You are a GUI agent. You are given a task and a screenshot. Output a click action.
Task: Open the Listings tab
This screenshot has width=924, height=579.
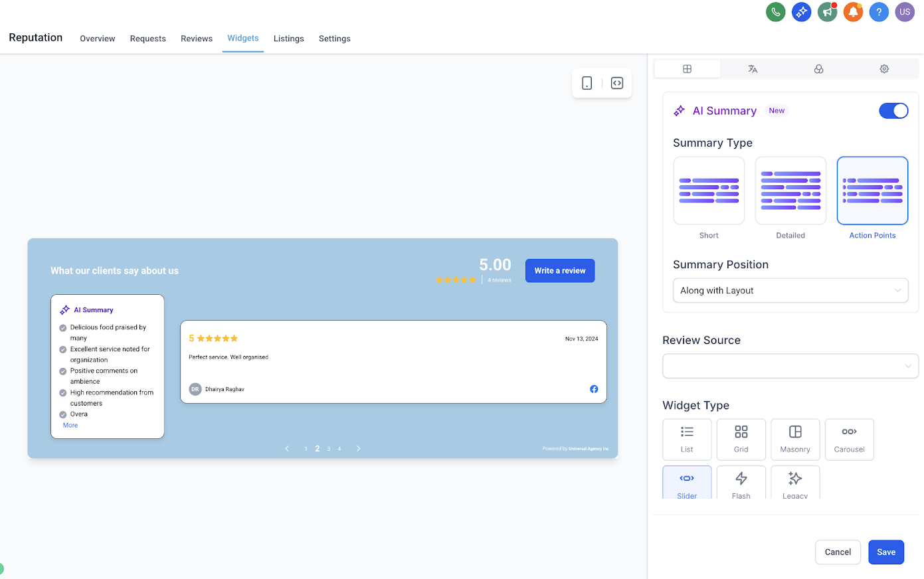tap(289, 39)
